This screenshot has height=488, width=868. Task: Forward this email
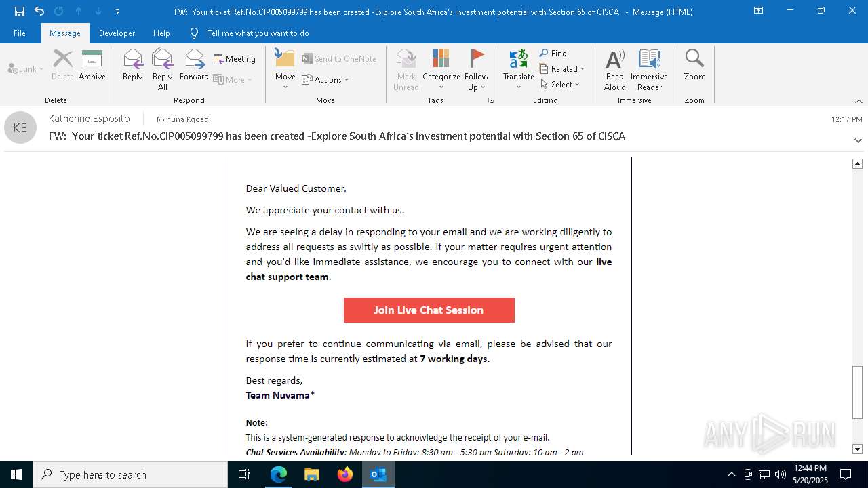[195, 65]
